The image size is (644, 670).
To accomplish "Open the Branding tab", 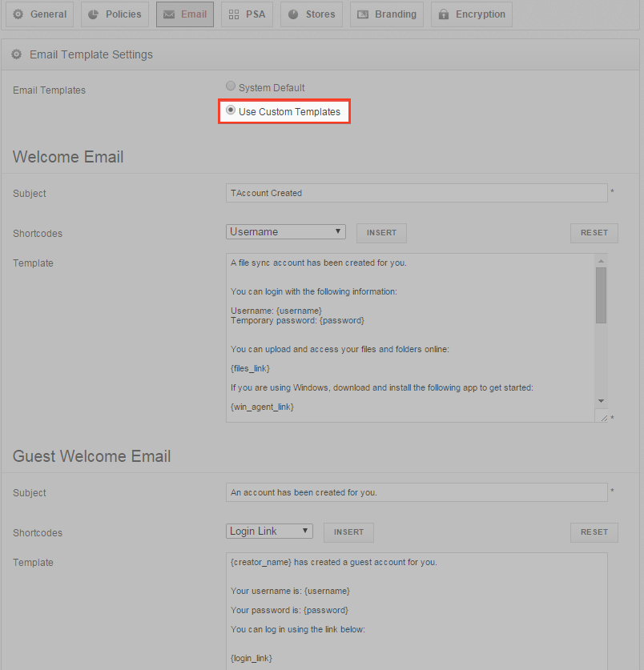I will [x=387, y=14].
